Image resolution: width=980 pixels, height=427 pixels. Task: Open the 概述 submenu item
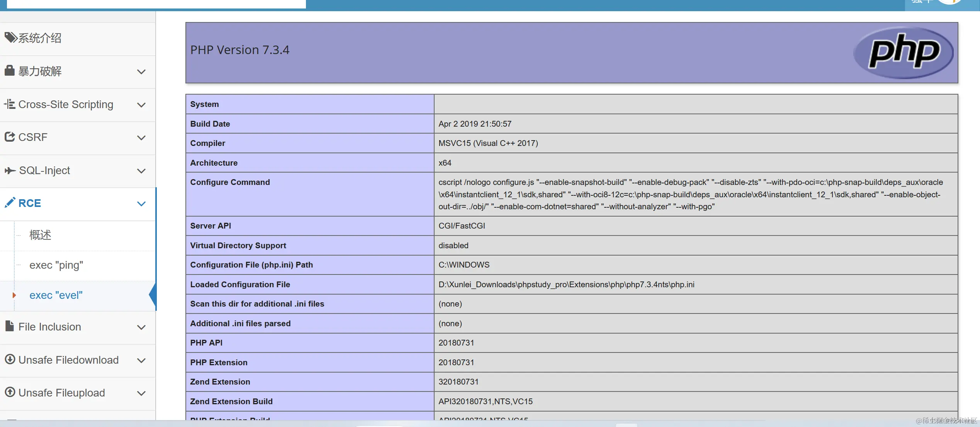(x=40, y=235)
